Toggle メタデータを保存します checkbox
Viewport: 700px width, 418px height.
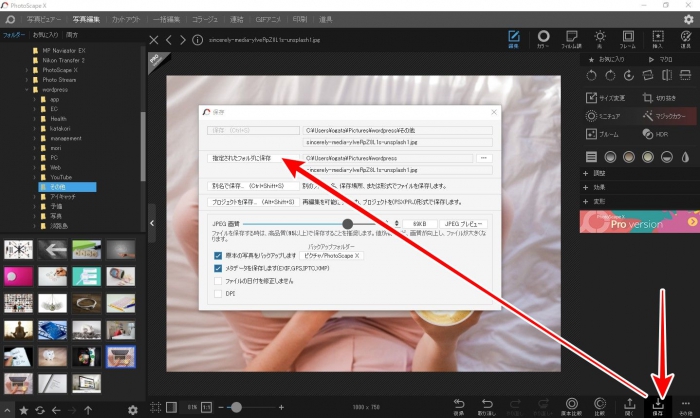[218, 268]
